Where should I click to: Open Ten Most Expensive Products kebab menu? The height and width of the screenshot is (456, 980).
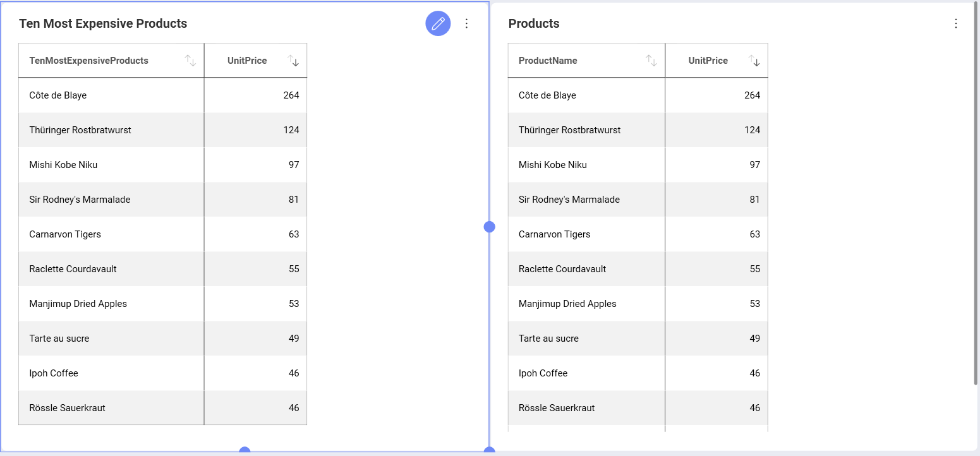[x=467, y=23]
